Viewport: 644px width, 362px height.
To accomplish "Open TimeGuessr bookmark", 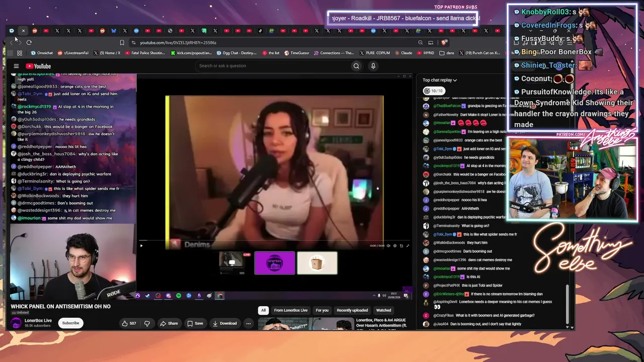I will click(x=297, y=53).
